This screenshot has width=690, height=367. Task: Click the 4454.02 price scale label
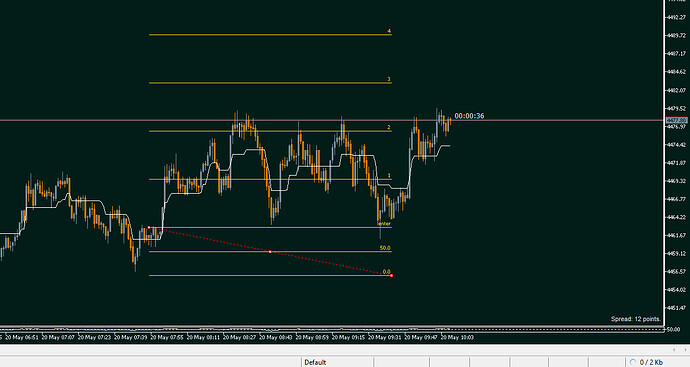677,290
